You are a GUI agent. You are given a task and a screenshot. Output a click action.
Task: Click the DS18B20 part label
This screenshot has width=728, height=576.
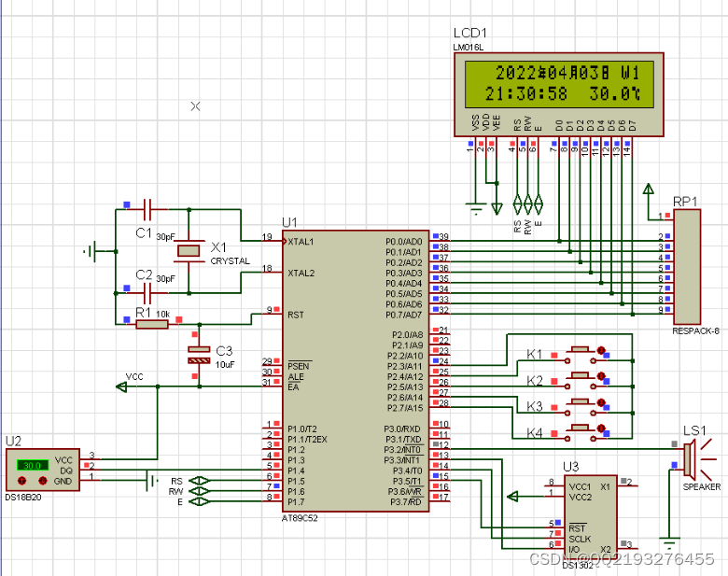[23, 498]
